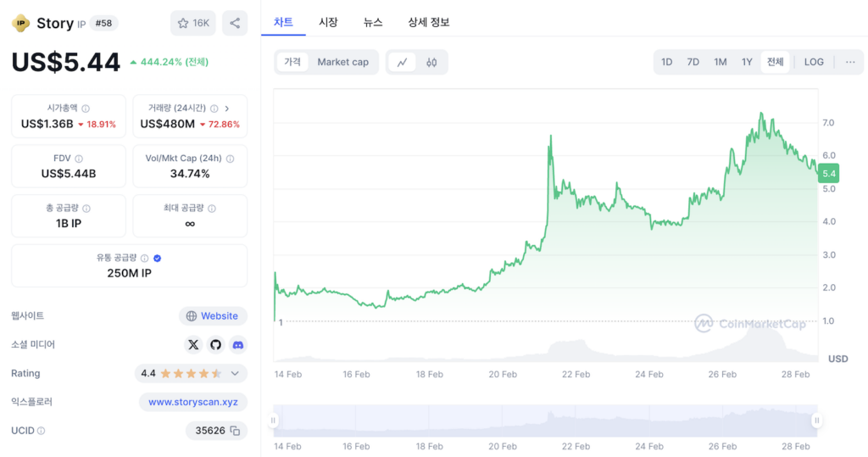Expand 거래량 (24시간) arrow chevron
This screenshot has width=868, height=457.
[227, 109]
